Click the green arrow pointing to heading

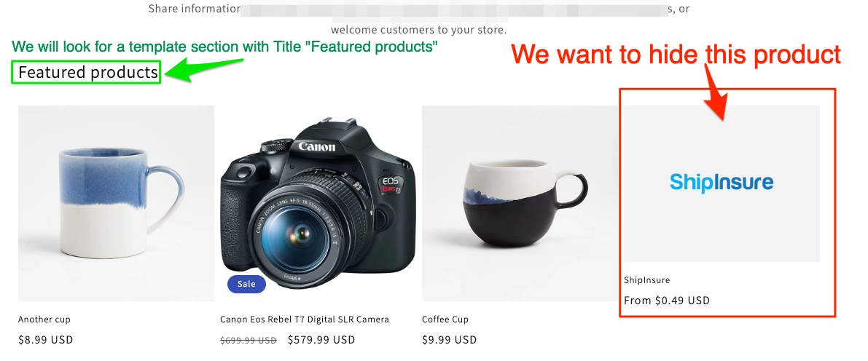[204, 70]
